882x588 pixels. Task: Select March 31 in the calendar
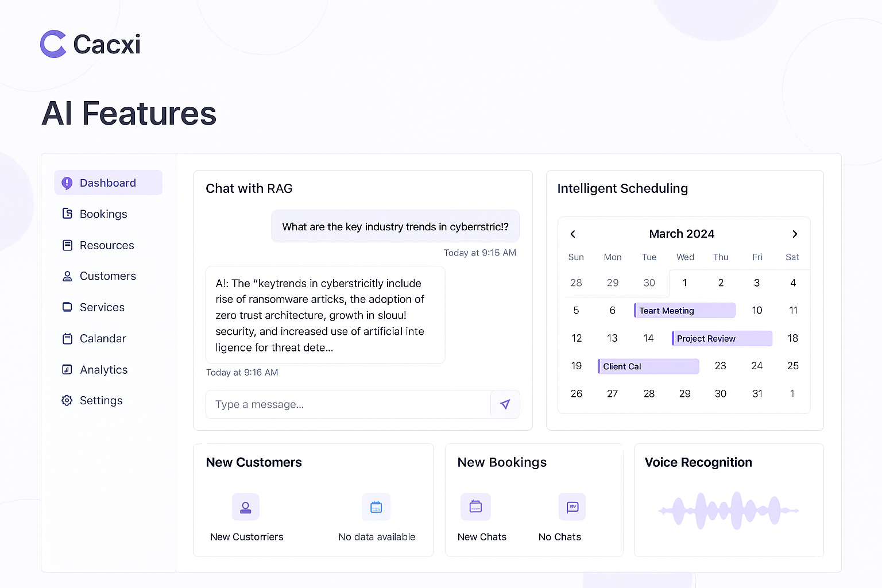(757, 394)
